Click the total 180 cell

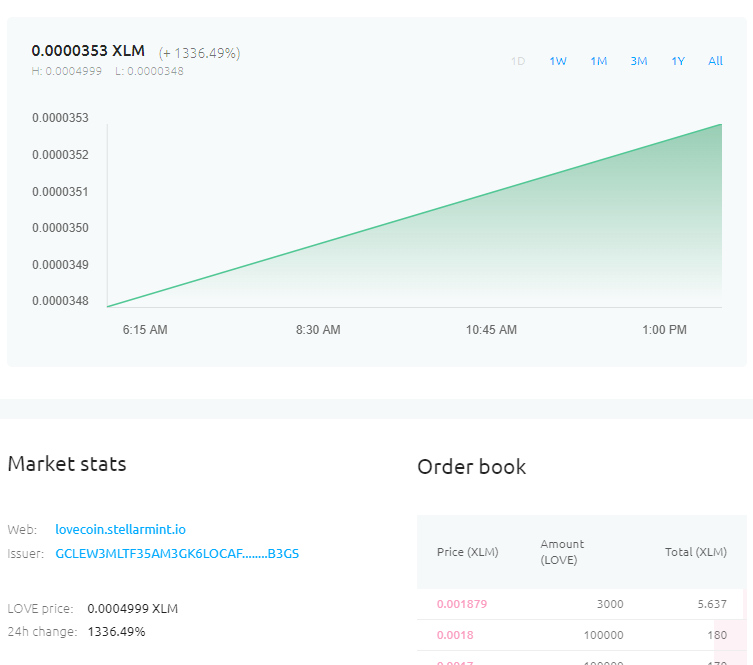(x=717, y=635)
